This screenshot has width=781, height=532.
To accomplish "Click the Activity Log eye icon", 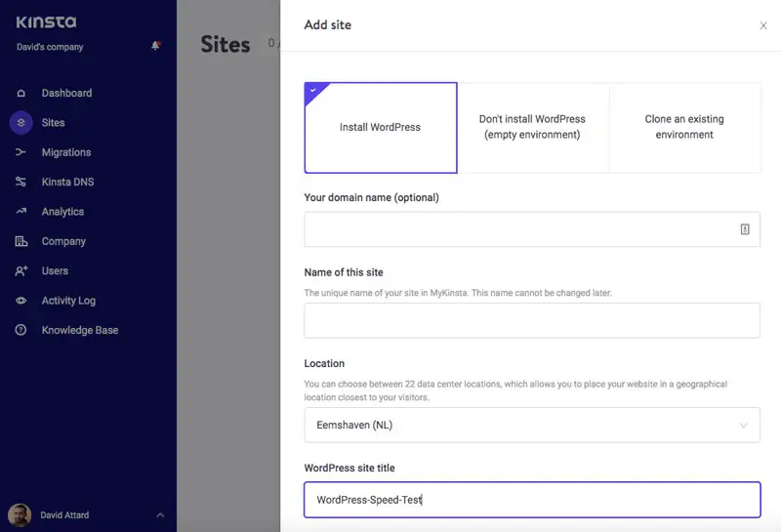I will point(21,301).
